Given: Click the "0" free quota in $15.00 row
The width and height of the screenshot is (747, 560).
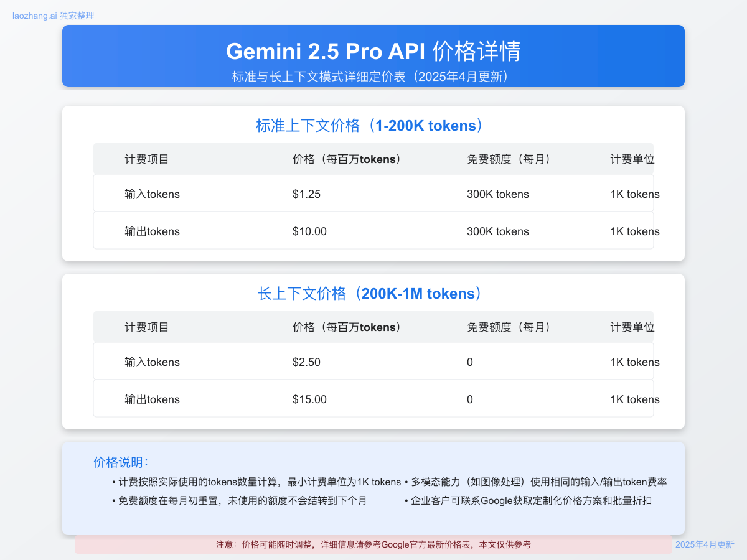Looking at the screenshot, I should (470, 399).
